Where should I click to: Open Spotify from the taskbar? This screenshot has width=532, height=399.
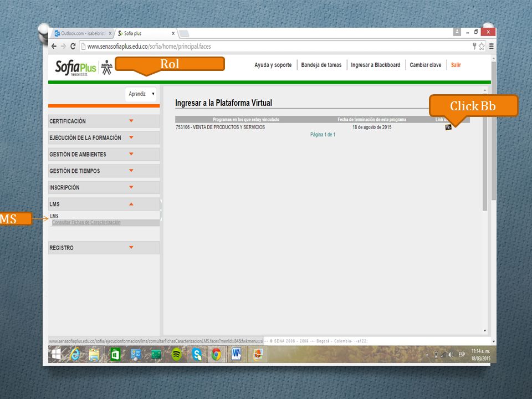tap(176, 355)
